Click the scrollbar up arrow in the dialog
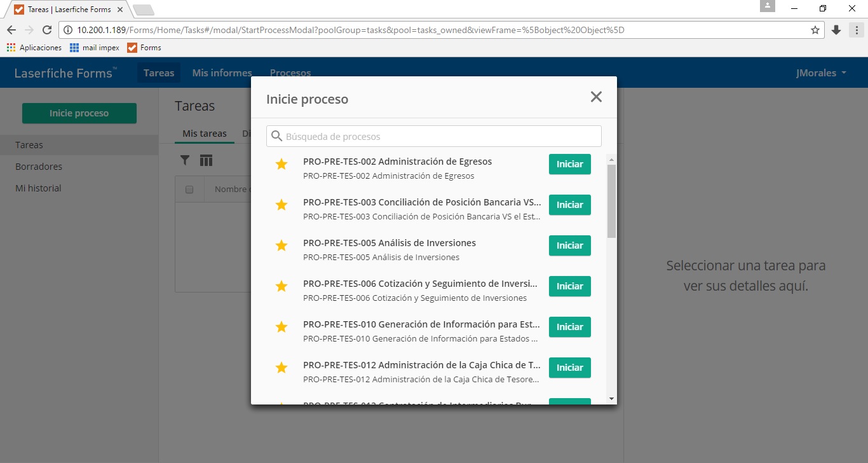This screenshot has width=868, height=463. [x=611, y=159]
